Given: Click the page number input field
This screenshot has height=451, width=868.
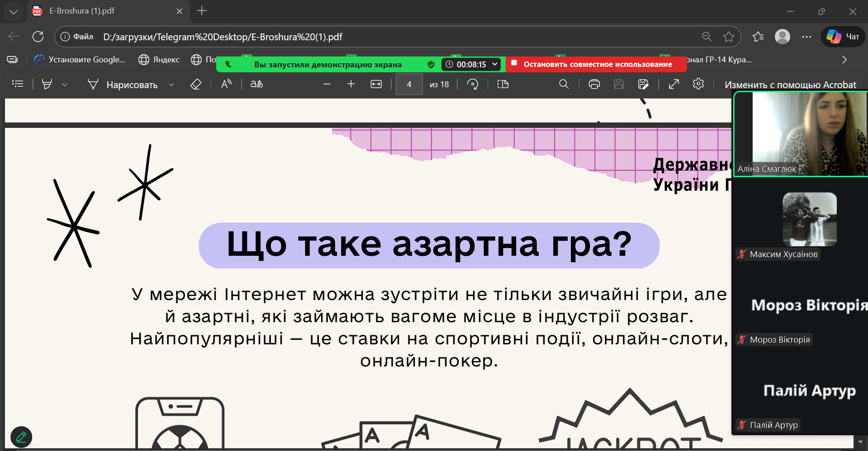Looking at the screenshot, I should pos(409,85).
